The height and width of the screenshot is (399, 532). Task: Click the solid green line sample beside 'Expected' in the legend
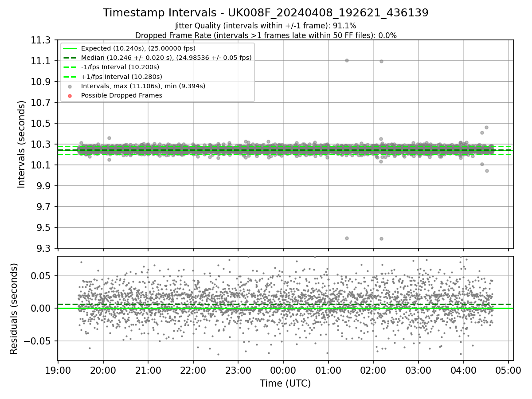(70, 48)
